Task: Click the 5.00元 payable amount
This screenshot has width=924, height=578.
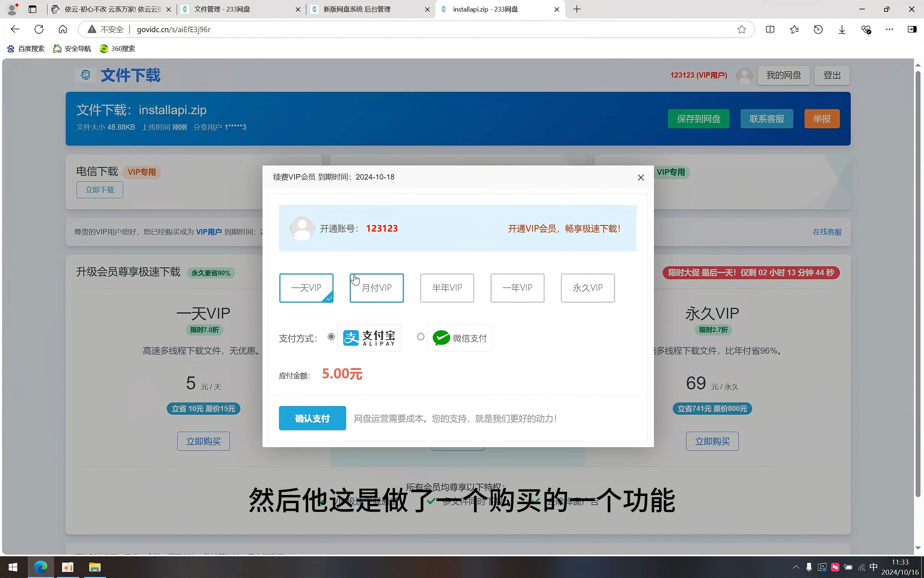Action: click(x=342, y=374)
